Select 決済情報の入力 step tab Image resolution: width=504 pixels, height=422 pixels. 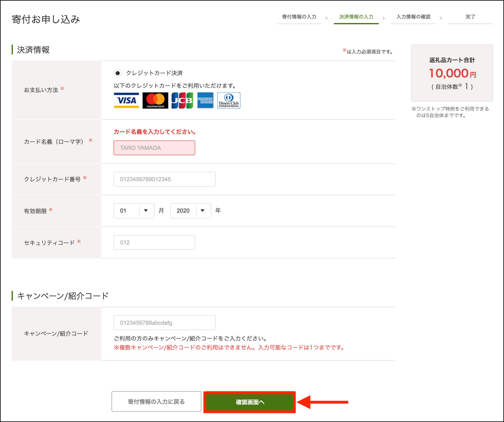pos(356,17)
